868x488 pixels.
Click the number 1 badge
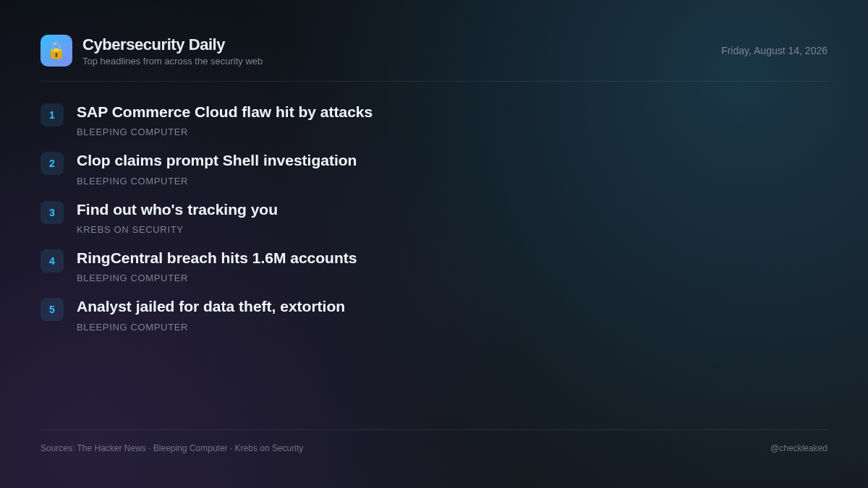[52, 115]
